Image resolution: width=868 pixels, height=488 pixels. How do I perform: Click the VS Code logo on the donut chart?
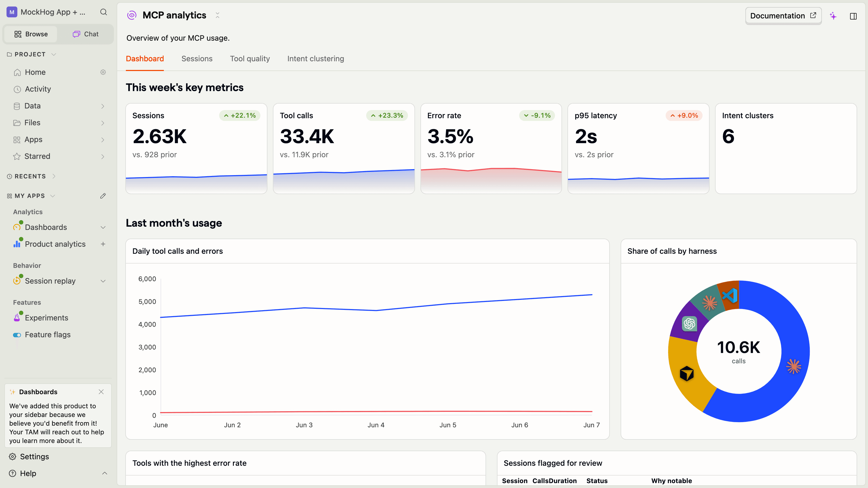730,296
